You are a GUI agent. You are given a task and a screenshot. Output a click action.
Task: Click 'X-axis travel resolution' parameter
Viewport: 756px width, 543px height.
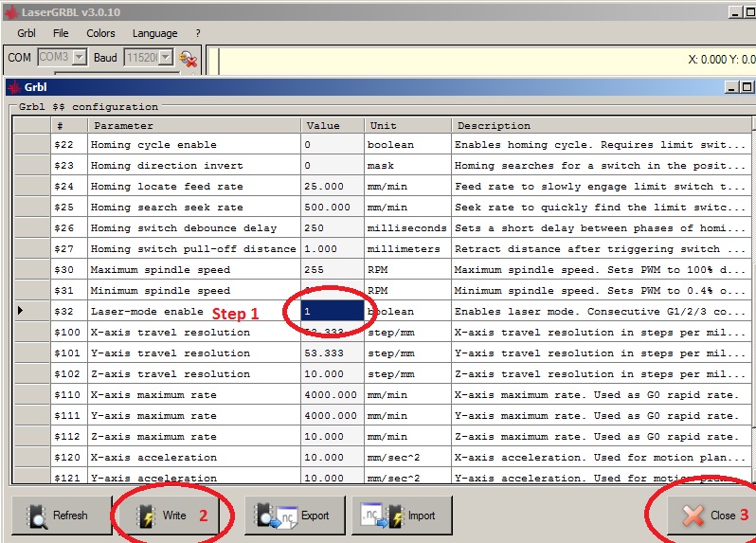194,333
